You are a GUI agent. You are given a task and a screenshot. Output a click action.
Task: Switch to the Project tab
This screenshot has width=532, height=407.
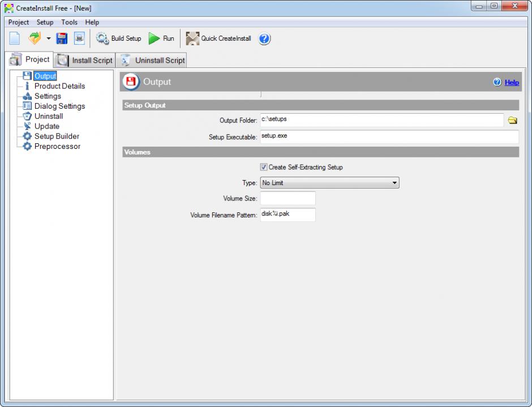[x=29, y=59]
